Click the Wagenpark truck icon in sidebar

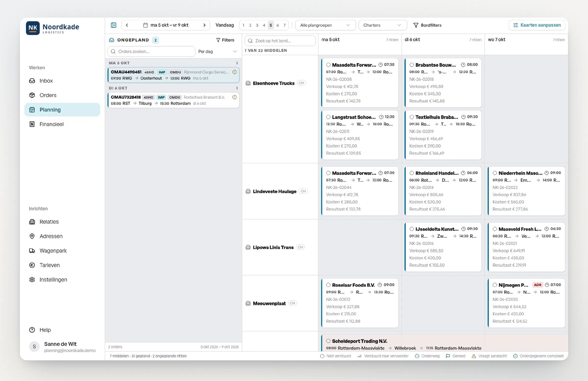32,251
